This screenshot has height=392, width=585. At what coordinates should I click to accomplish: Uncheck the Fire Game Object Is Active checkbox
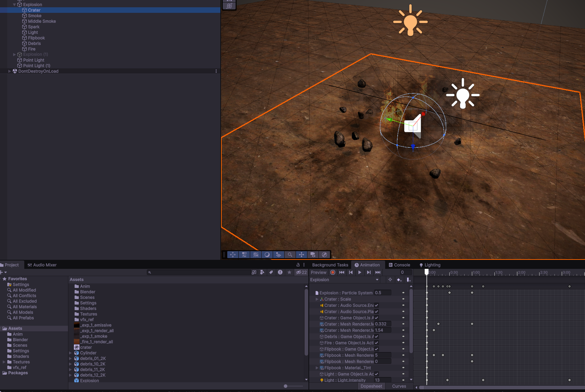(x=376, y=343)
